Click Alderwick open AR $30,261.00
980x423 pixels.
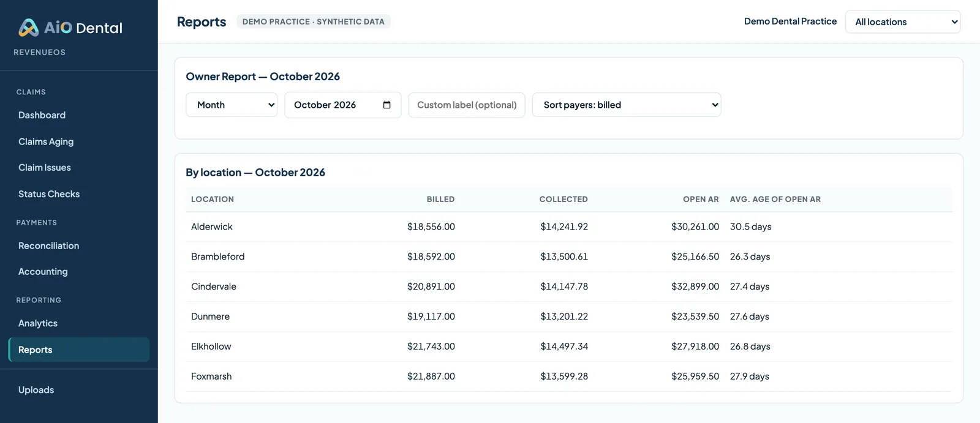pos(695,226)
